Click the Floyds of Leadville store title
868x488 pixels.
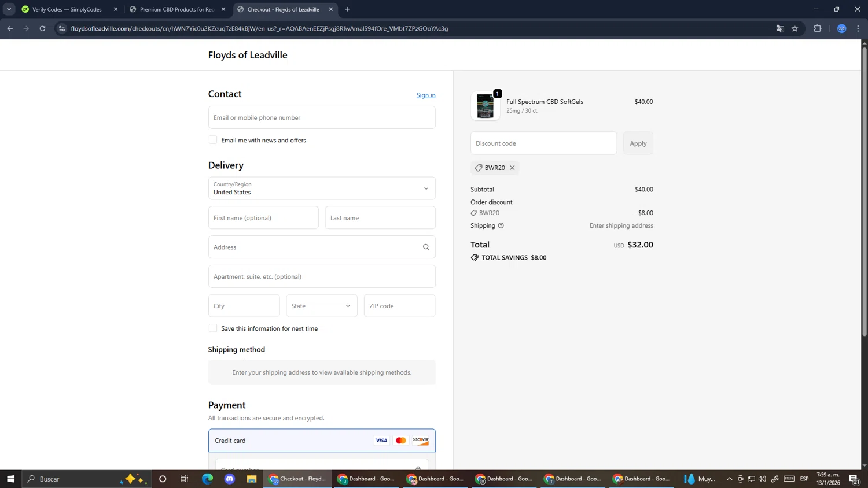pos(248,55)
